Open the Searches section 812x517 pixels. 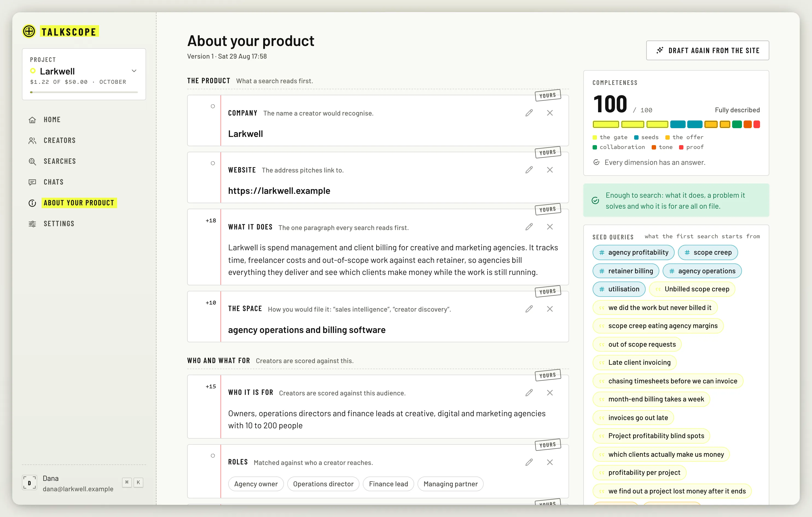(60, 161)
